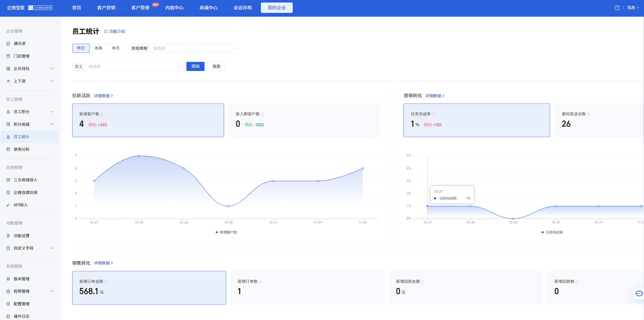Click the API接入 key icon
Screen dimensions: 644x320
click(x=8, y=205)
